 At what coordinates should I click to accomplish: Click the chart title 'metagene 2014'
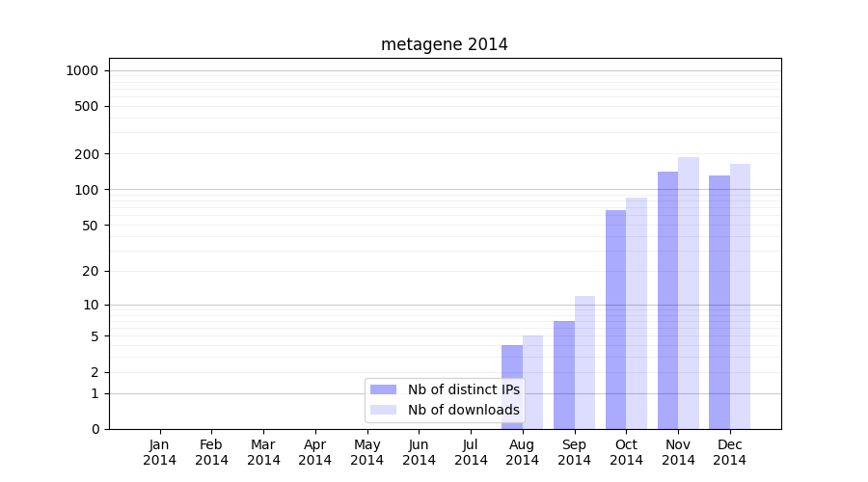coord(444,44)
